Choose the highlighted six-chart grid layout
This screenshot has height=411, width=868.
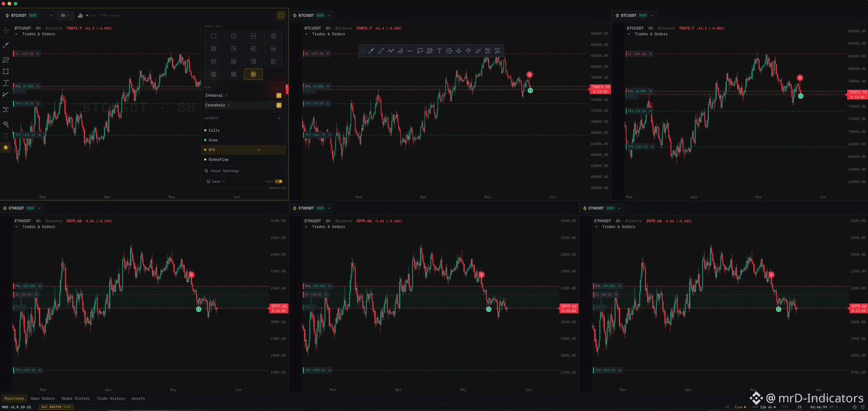253,74
